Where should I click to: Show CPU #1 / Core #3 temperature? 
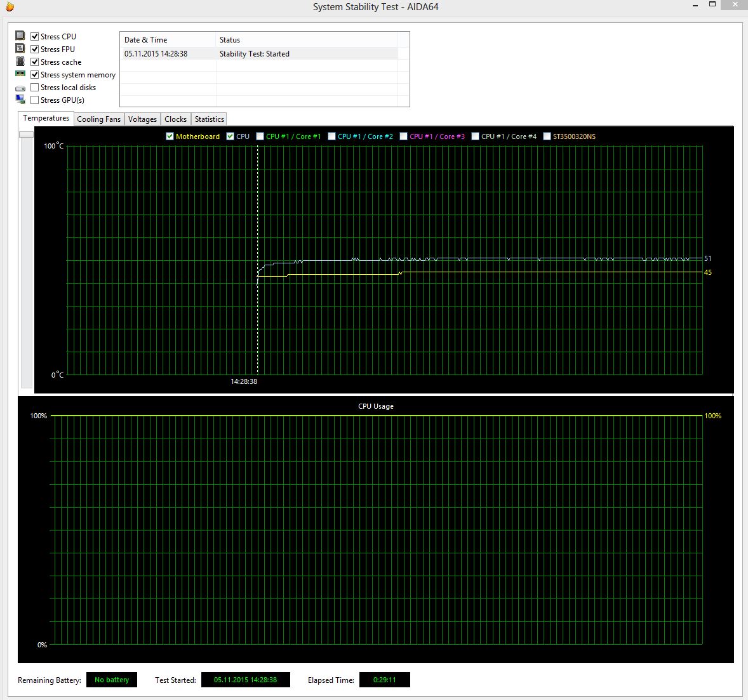404,136
